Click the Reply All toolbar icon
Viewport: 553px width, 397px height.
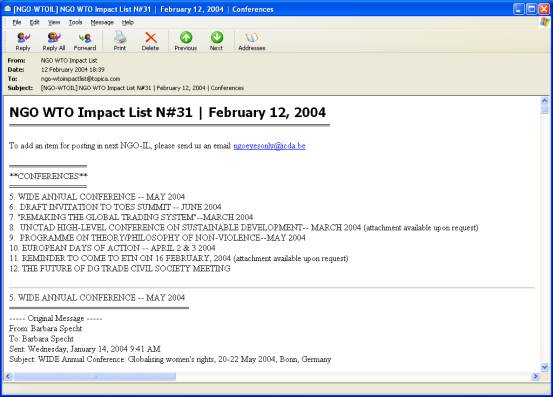[54, 41]
